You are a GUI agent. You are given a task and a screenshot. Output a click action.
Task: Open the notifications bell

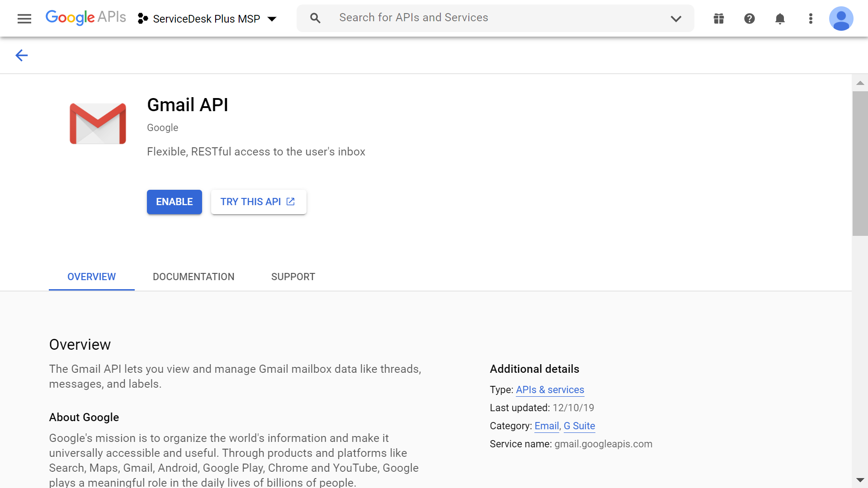click(x=780, y=19)
